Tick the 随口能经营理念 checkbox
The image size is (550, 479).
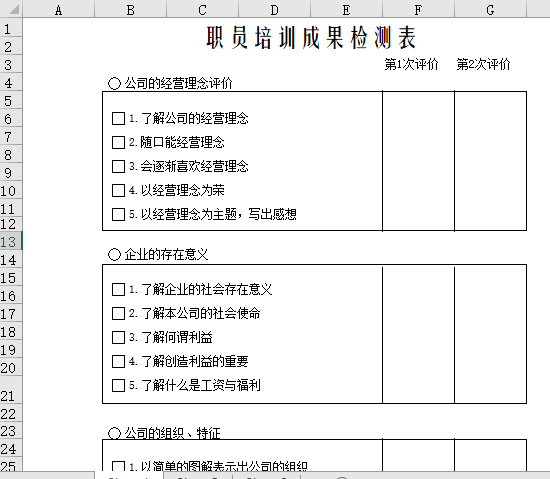pyautogui.click(x=118, y=142)
